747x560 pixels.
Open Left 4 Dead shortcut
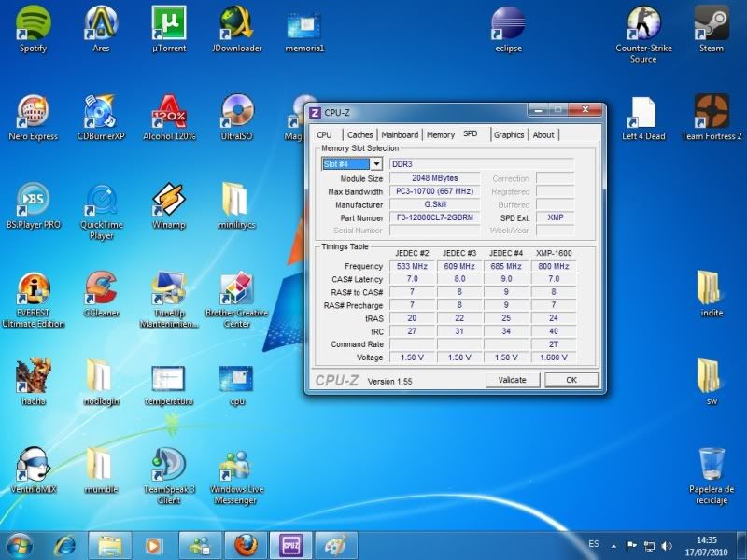click(x=643, y=118)
